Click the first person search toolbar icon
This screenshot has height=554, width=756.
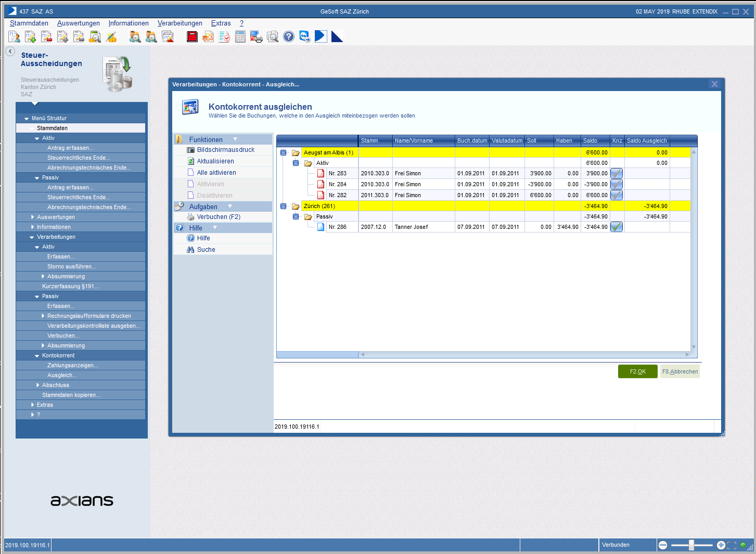(135, 36)
